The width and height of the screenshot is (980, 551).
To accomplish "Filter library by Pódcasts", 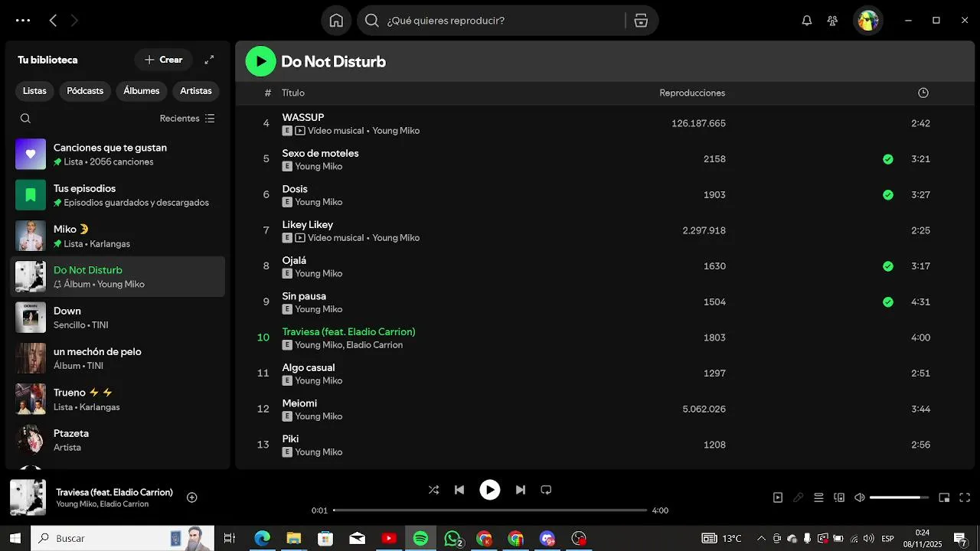I will (85, 91).
